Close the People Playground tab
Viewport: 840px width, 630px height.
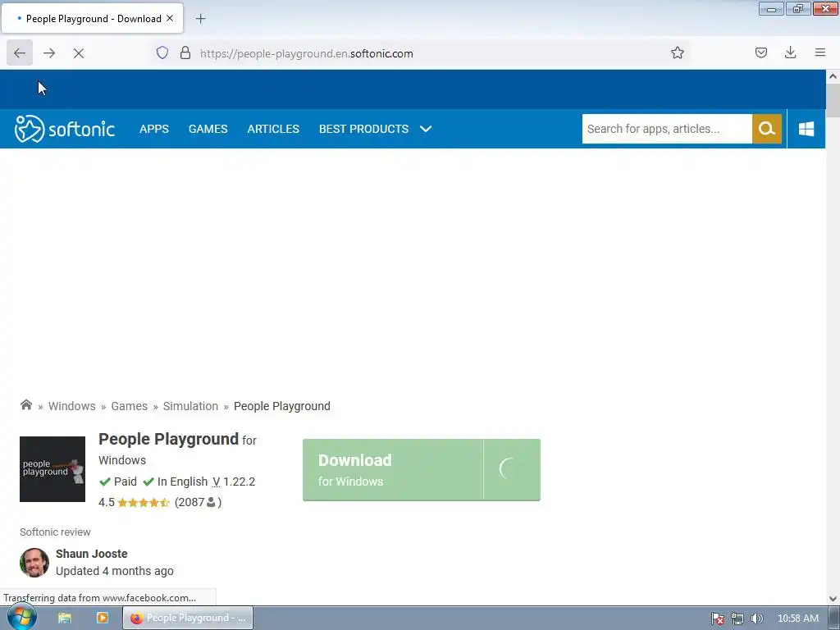(x=170, y=18)
